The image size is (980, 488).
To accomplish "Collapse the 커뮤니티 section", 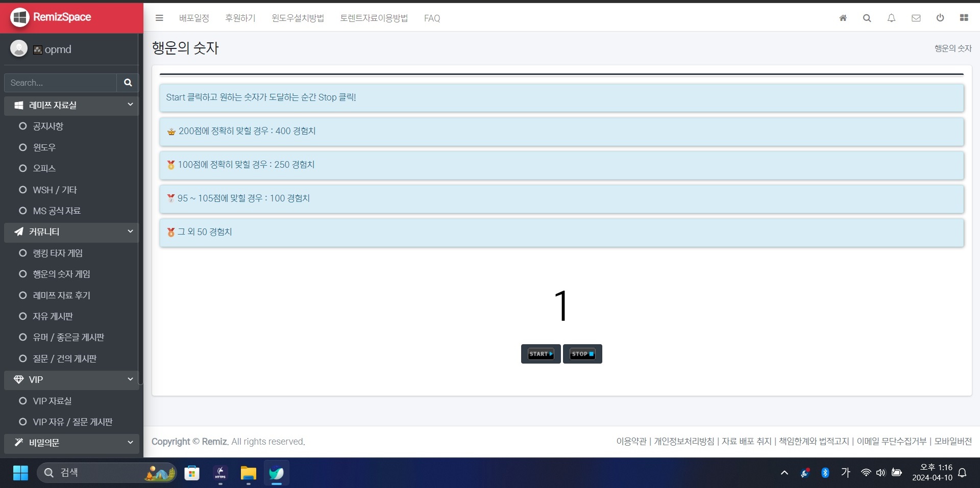I will pos(130,232).
